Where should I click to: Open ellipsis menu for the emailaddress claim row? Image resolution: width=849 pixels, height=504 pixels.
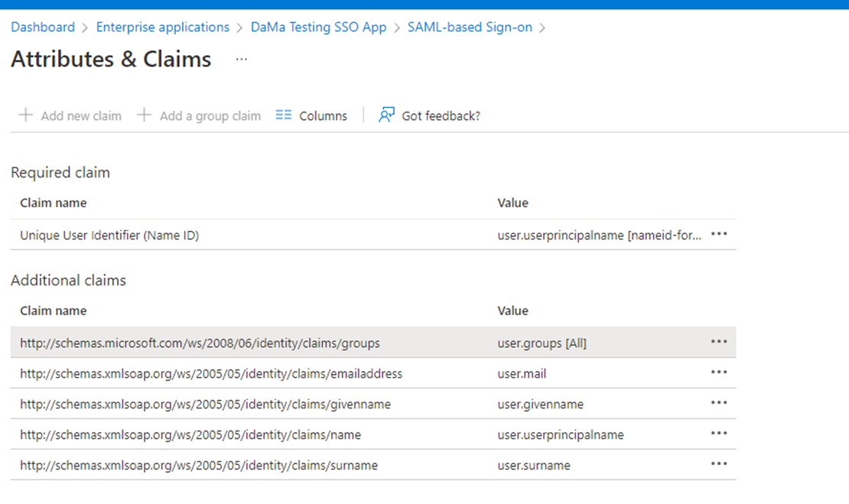click(x=719, y=372)
